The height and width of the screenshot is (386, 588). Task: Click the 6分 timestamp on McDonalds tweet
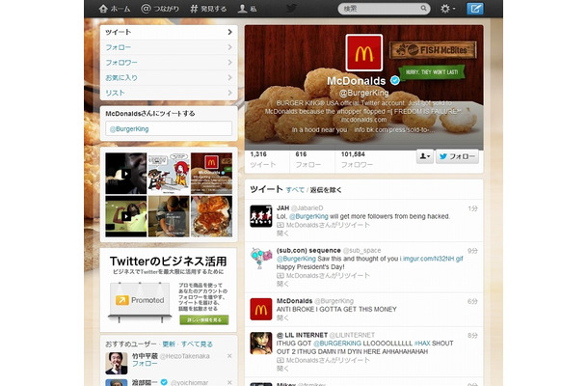tap(472, 301)
